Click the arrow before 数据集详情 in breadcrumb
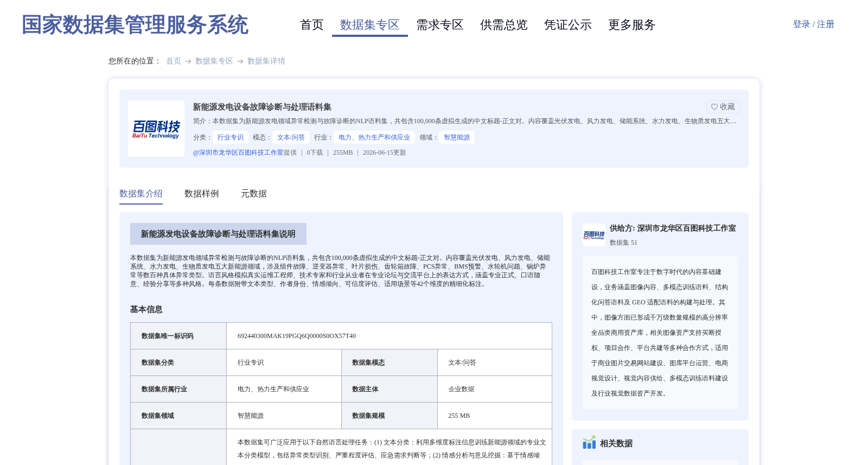The height and width of the screenshot is (465, 868). [240, 61]
